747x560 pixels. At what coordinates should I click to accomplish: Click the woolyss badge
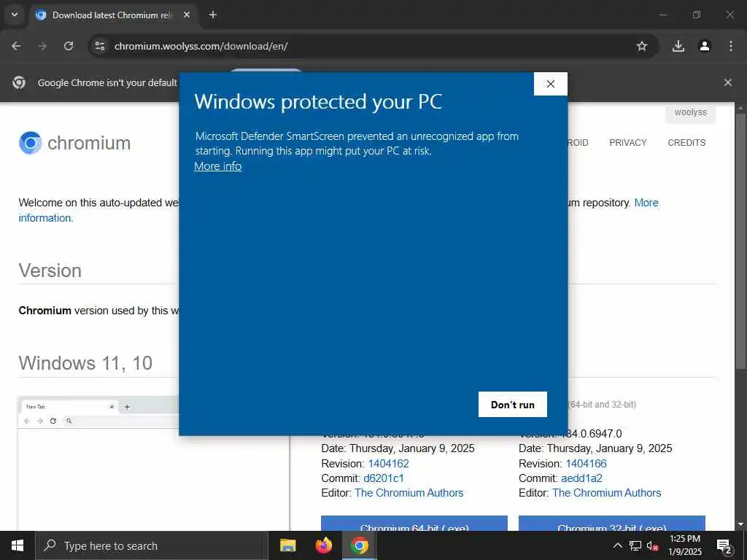(690, 113)
